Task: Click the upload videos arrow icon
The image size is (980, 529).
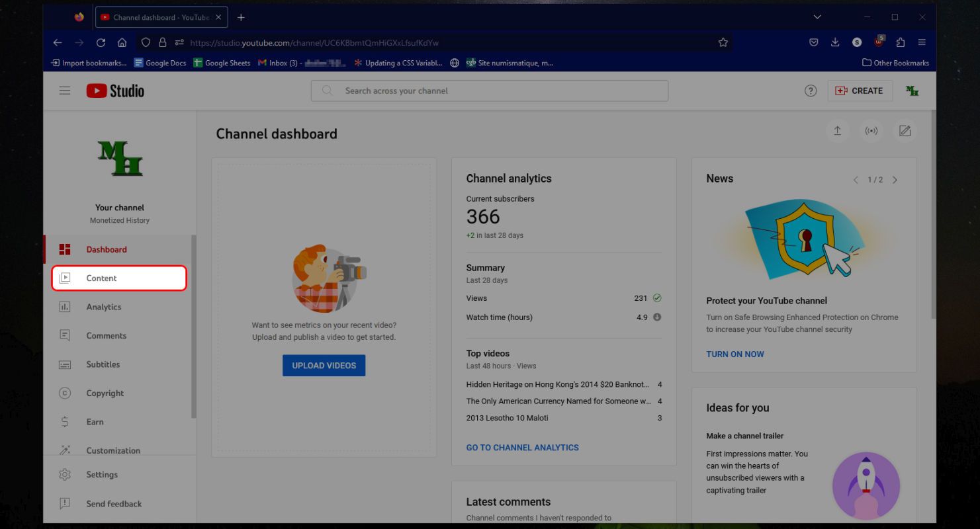Action: coord(837,131)
